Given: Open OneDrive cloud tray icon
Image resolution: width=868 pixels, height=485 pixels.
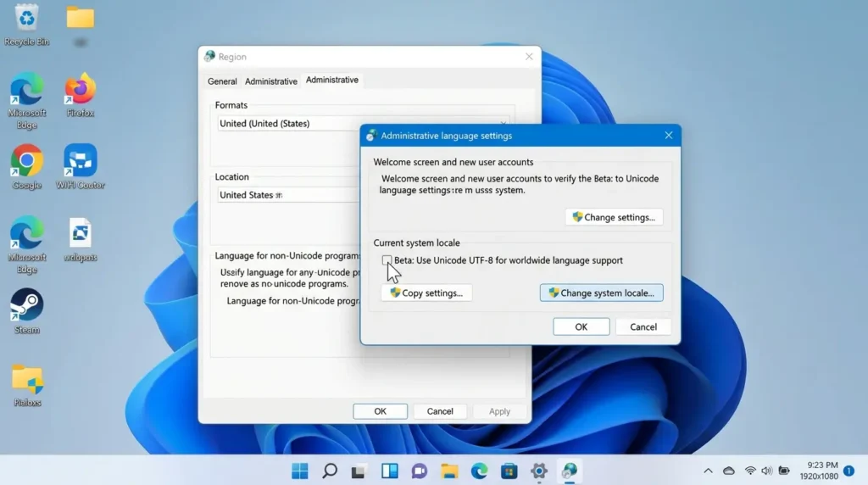Looking at the screenshot, I should [x=729, y=471].
